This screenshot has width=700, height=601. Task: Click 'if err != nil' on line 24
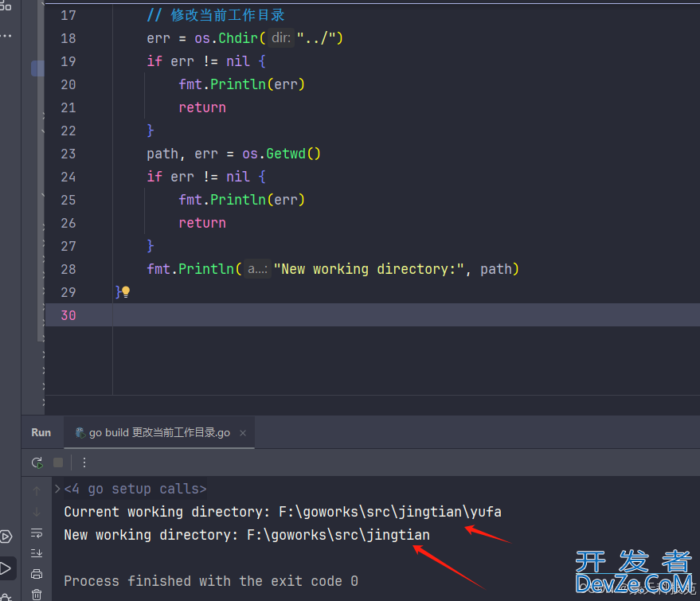pyautogui.click(x=197, y=177)
